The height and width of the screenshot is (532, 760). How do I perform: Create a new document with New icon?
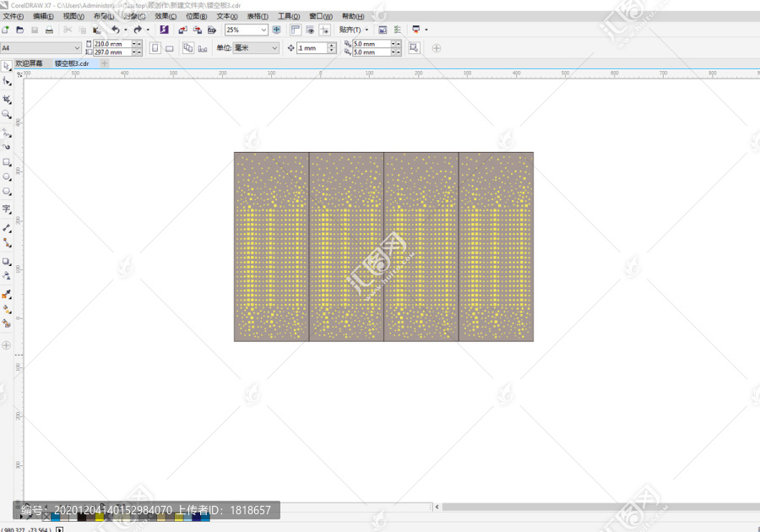click(5, 30)
